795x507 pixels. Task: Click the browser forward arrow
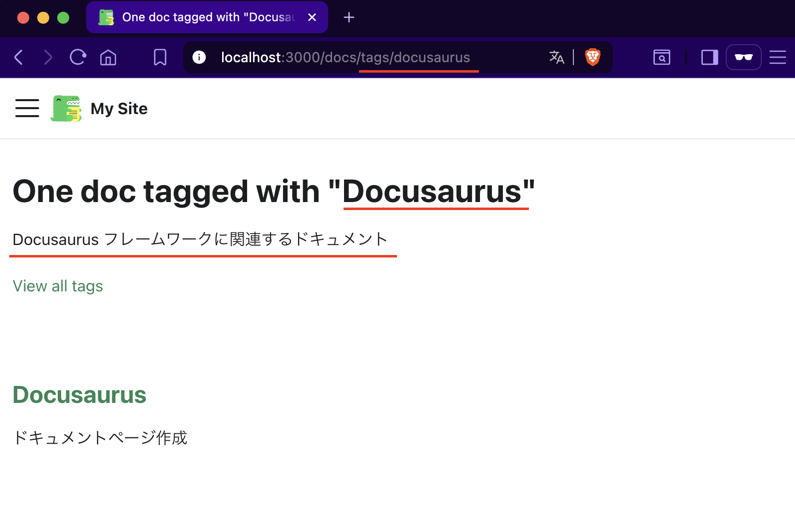click(x=48, y=57)
